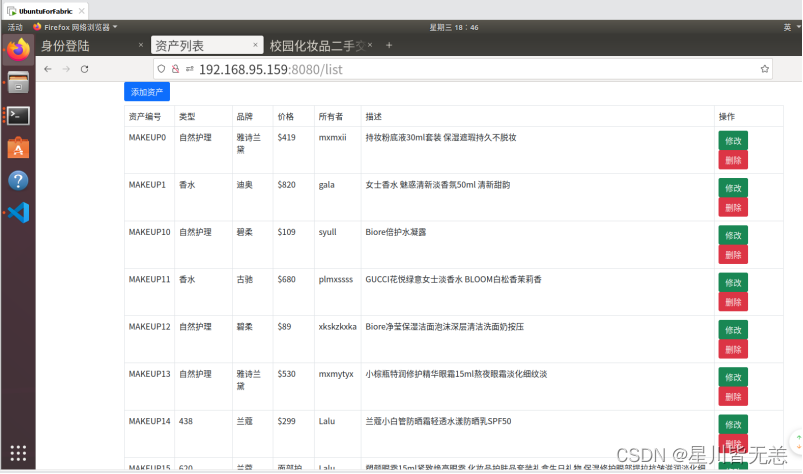Click the shield tracking protection icon
This screenshot has width=803, height=474.
tap(161, 69)
